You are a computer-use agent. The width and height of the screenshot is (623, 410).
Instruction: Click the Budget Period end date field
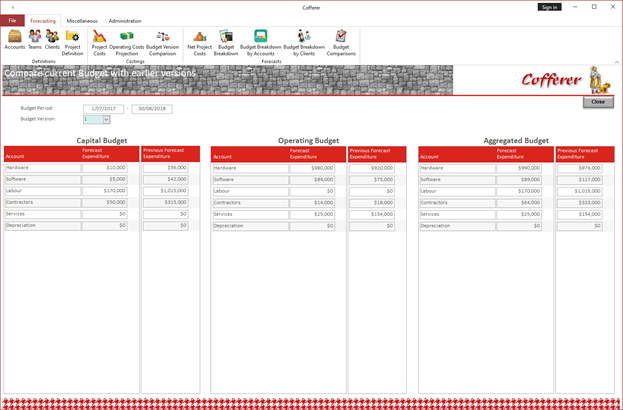152,109
